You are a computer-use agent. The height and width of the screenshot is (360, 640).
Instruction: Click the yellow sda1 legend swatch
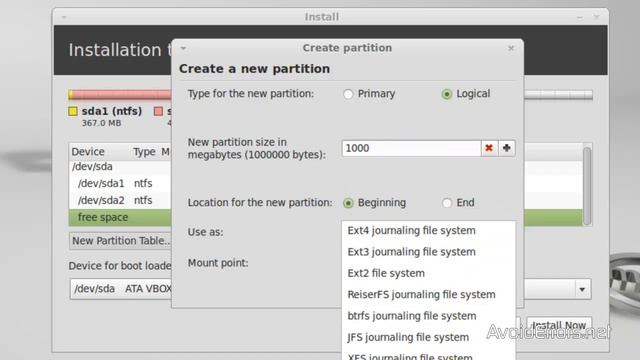click(x=73, y=111)
